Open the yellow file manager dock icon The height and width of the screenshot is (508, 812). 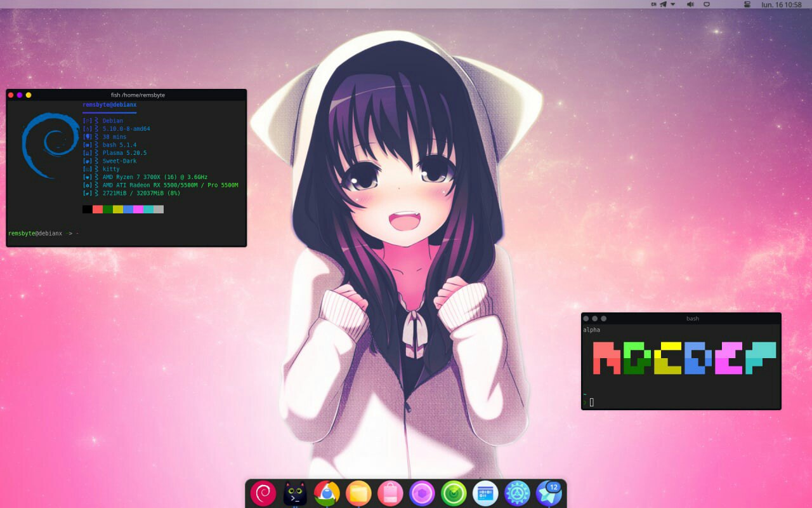pos(358,493)
